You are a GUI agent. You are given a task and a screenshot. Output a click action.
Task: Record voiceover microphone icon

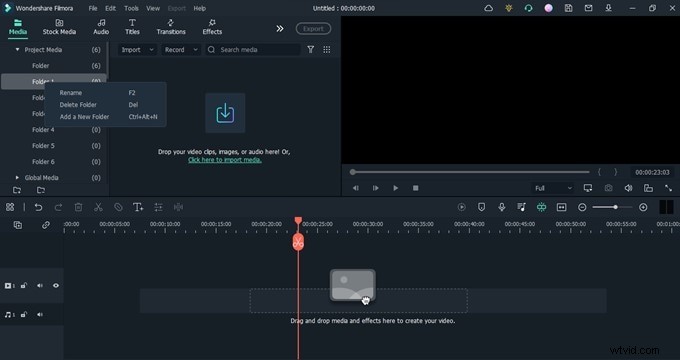coord(502,207)
